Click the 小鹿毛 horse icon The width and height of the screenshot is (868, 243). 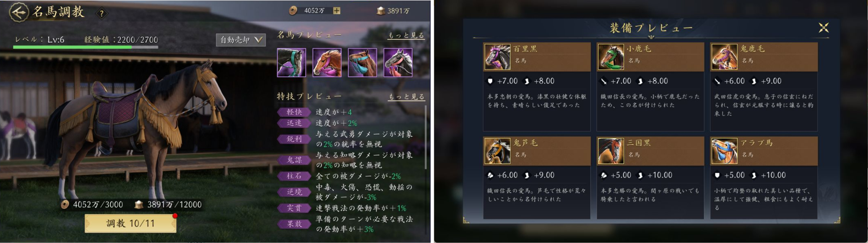point(611,57)
